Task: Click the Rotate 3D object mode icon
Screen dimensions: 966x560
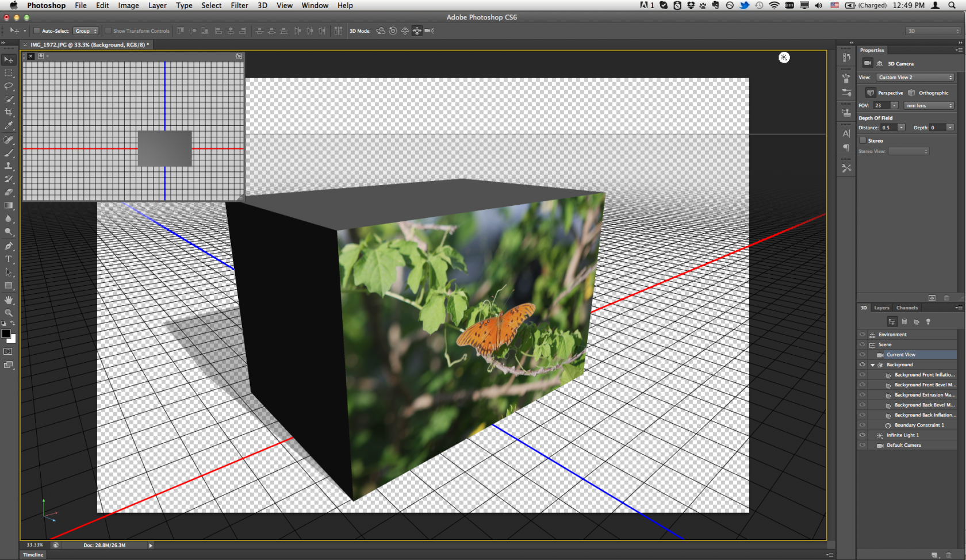Action: coord(381,31)
